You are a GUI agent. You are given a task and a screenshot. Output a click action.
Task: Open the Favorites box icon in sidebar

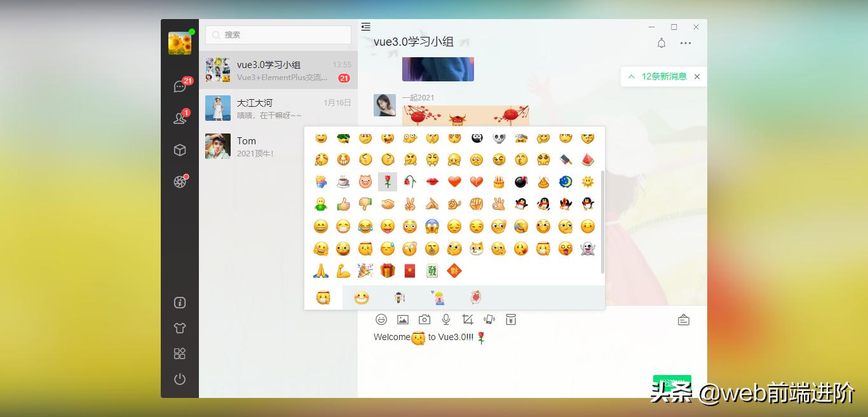tap(180, 149)
